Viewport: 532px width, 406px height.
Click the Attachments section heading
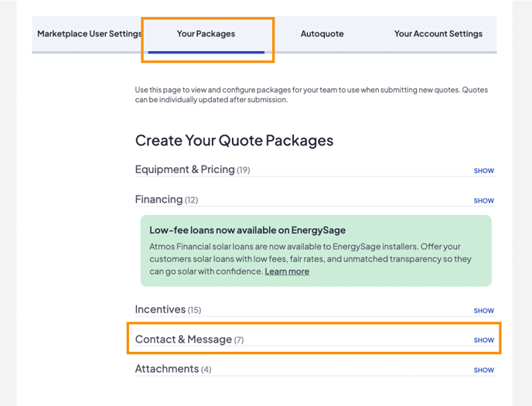pyautogui.click(x=167, y=369)
